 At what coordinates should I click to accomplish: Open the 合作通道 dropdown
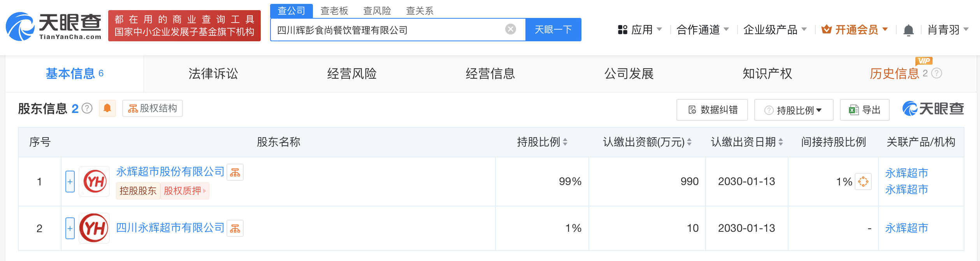(x=703, y=30)
